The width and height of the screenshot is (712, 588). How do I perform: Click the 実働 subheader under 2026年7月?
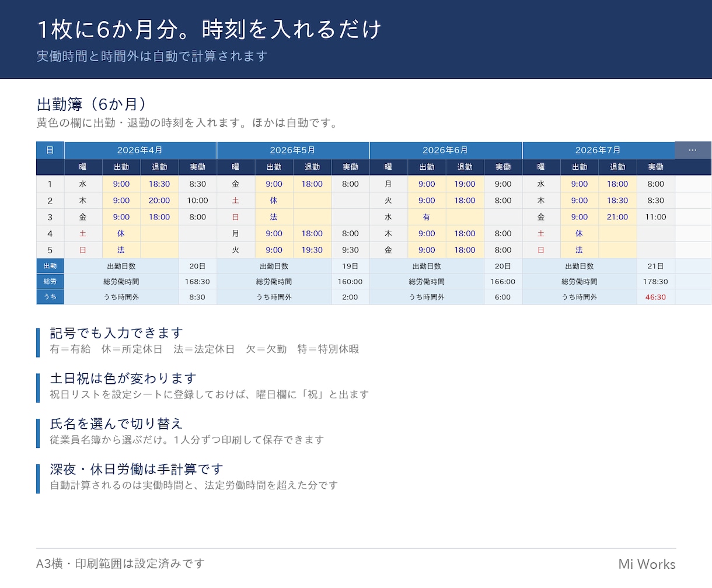pyautogui.click(x=656, y=167)
